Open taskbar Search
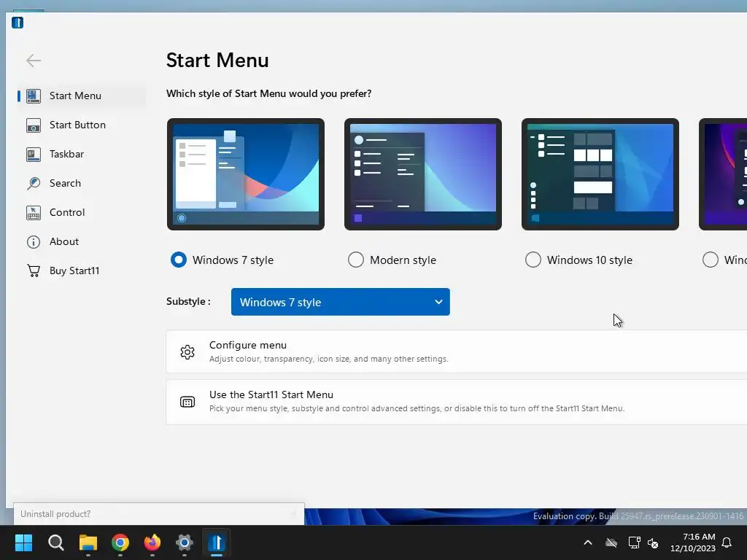The image size is (747, 560). pos(55,542)
